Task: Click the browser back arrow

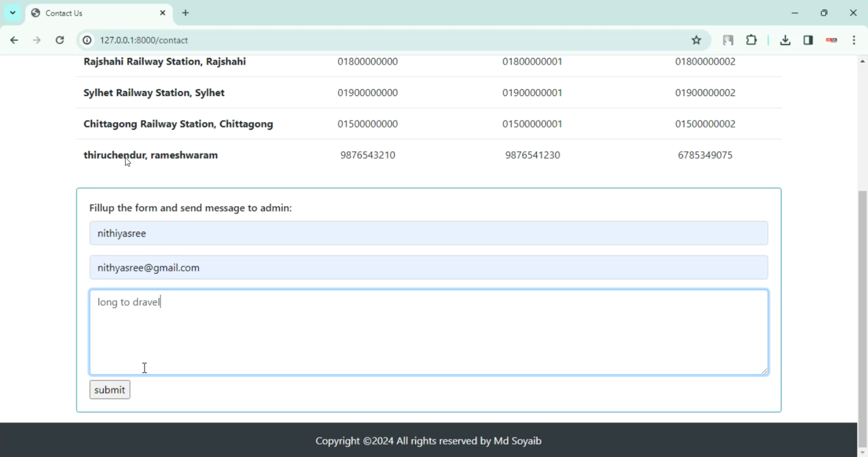Action: tap(14, 40)
